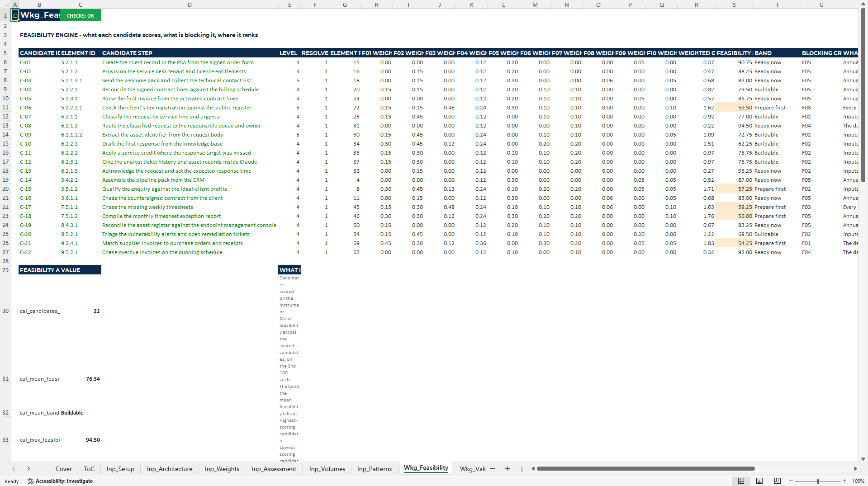Click CANDIDATE STEP header cell
868x486 pixels.
click(190, 53)
